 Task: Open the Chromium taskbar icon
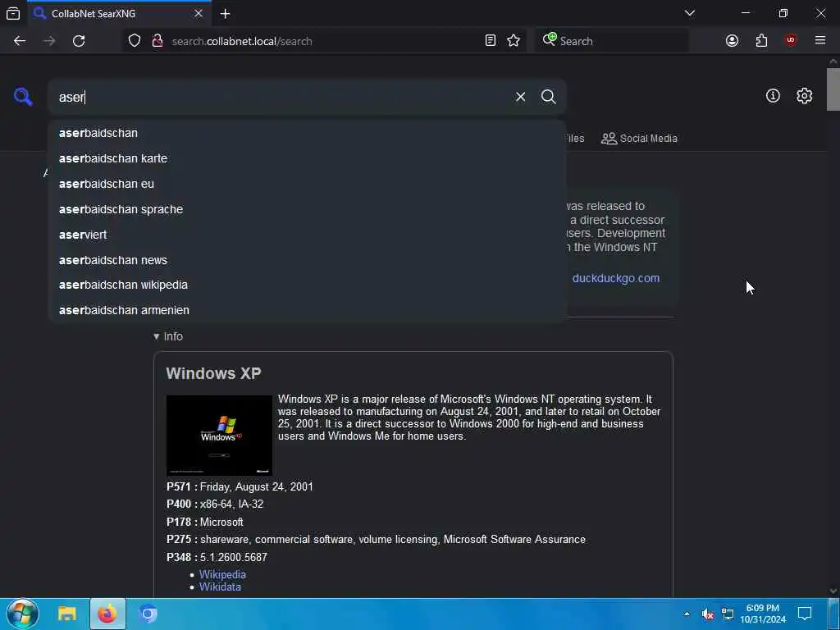pos(148,614)
